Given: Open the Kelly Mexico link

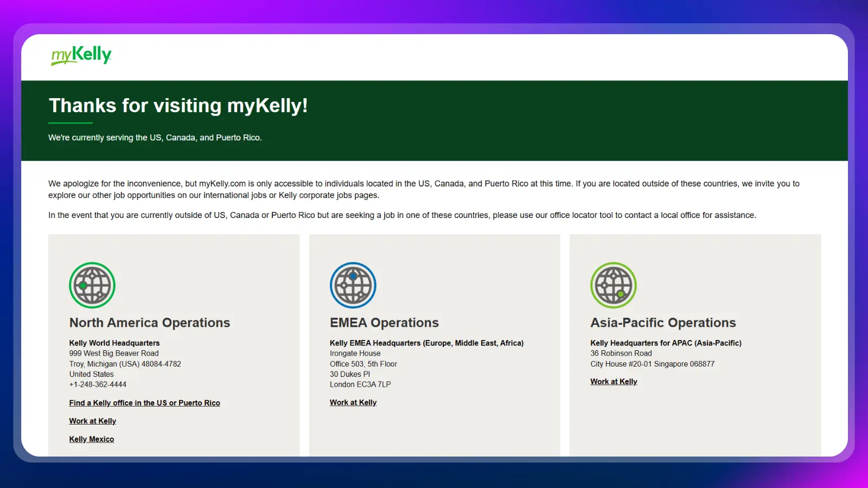Looking at the screenshot, I should [92, 439].
